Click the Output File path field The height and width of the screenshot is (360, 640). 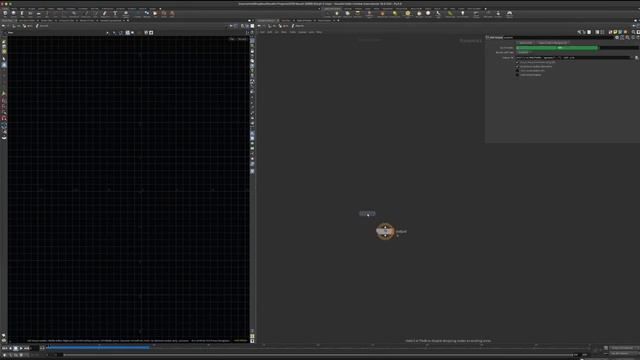[x=574, y=58]
